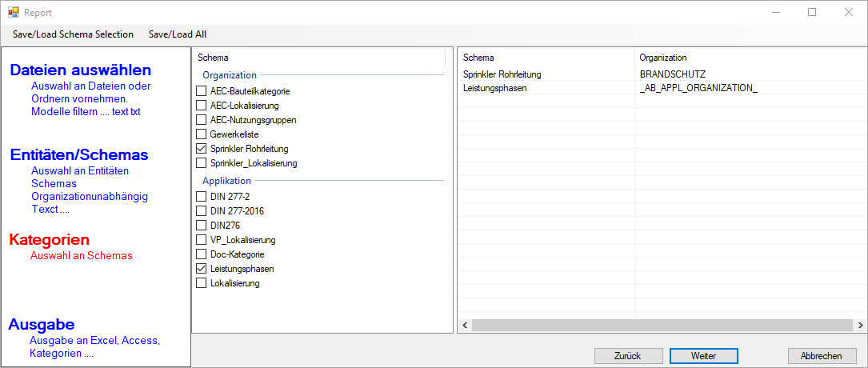Tick the DIN 277-2016 checkbox
868x368 pixels.
click(x=201, y=211)
